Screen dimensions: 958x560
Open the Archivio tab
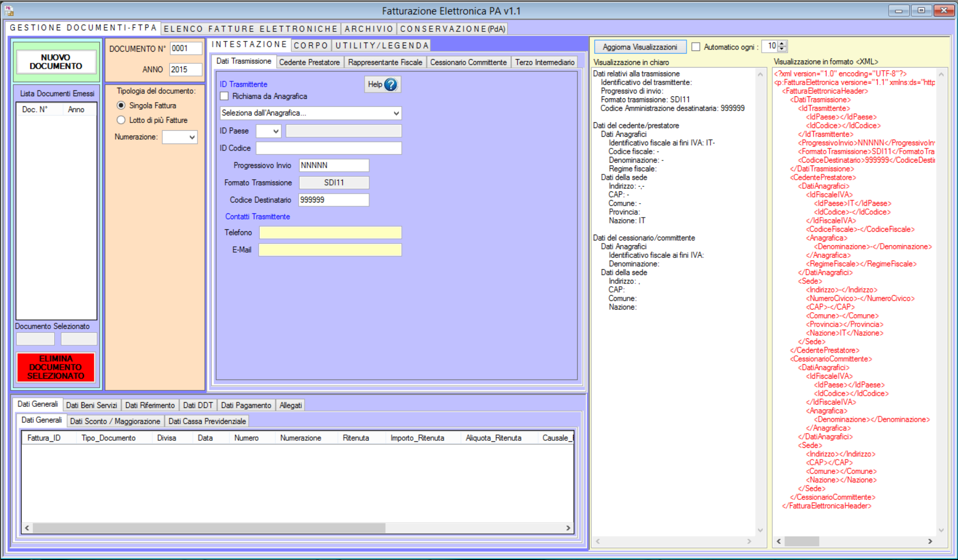coord(369,29)
